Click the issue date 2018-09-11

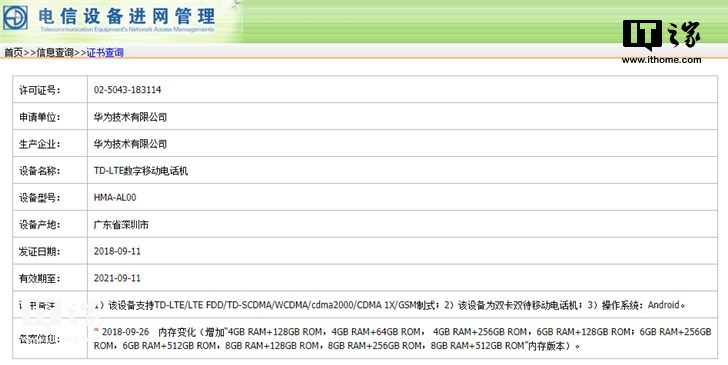(x=117, y=251)
